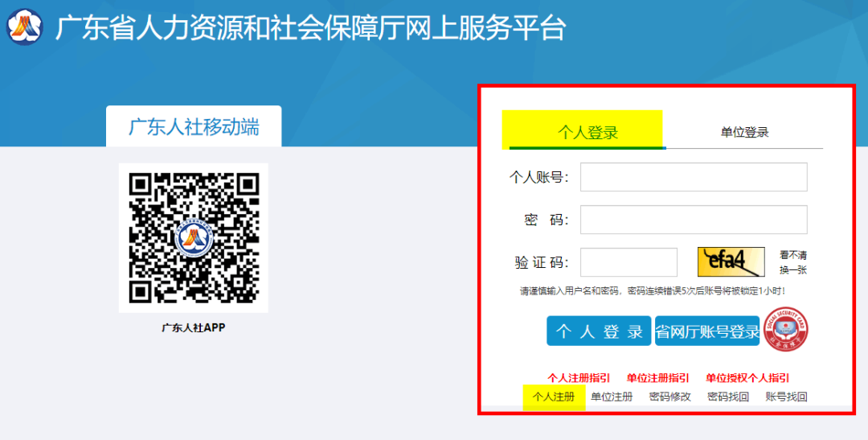Viewport: 868px width, 440px height.
Task: Focus the 个人账号 input field
Action: click(x=694, y=177)
